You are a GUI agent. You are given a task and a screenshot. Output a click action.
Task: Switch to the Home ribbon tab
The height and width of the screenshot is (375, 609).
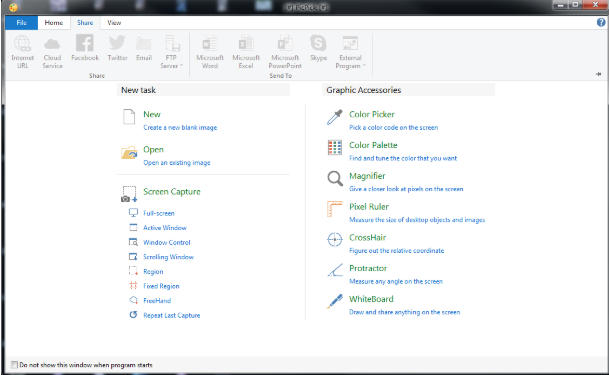point(54,23)
